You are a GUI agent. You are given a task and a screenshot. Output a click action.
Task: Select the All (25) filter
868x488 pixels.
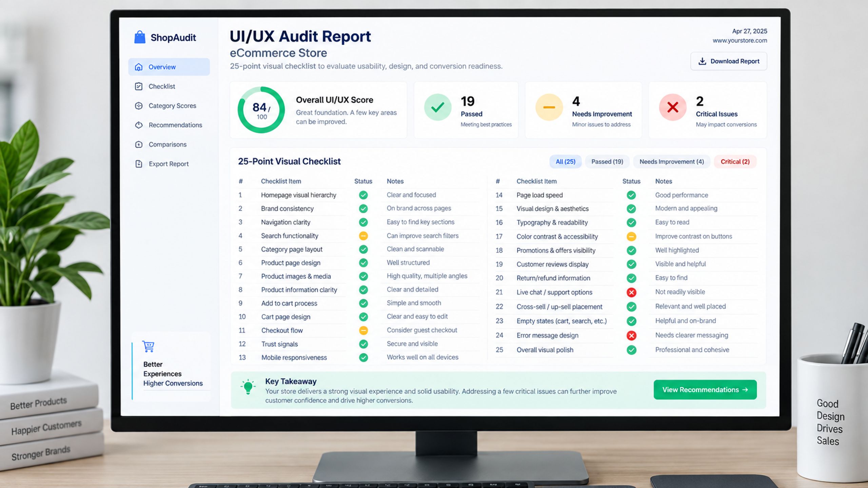pos(565,162)
